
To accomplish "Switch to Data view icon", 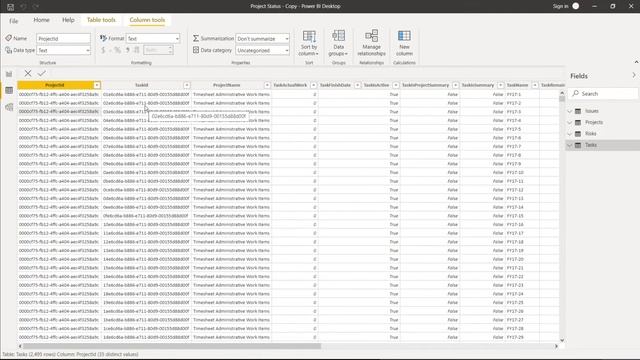I will click(x=9, y=90).
